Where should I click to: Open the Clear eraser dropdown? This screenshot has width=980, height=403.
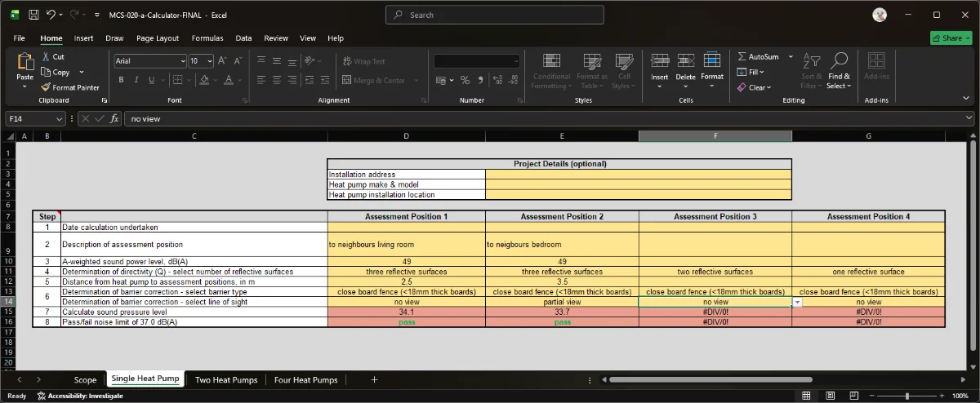coord(754,87)
